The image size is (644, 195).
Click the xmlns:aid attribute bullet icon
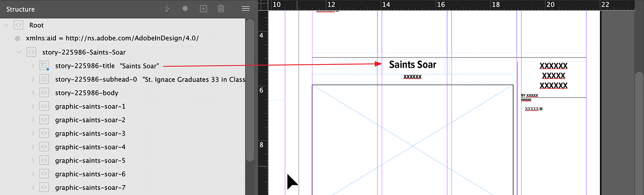coord(17,39)
